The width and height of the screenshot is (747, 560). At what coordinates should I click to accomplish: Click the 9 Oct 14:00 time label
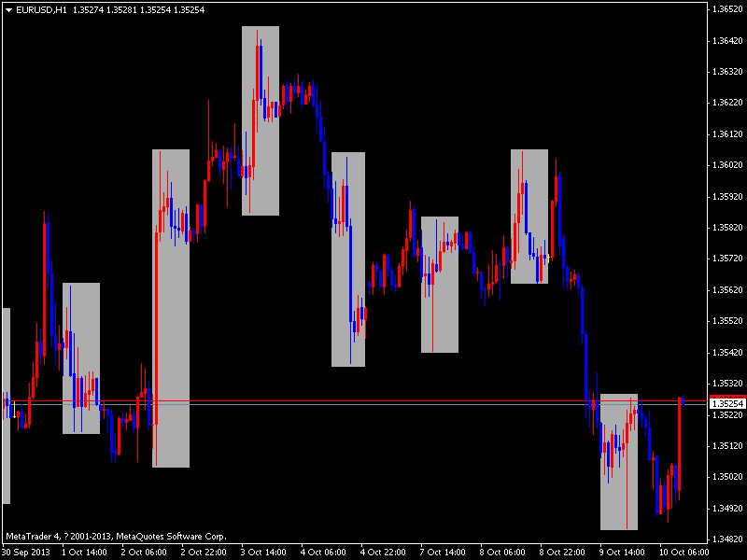coord(622,553)
